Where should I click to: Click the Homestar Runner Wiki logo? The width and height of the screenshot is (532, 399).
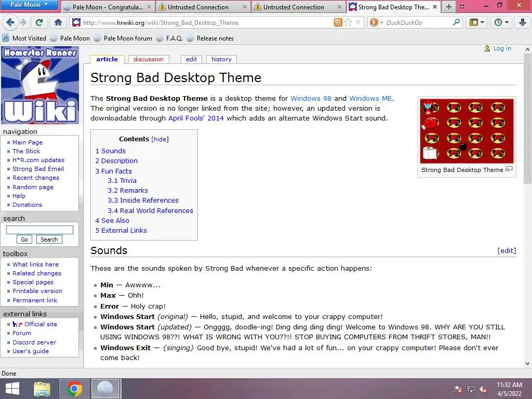(x=40, y=86)
